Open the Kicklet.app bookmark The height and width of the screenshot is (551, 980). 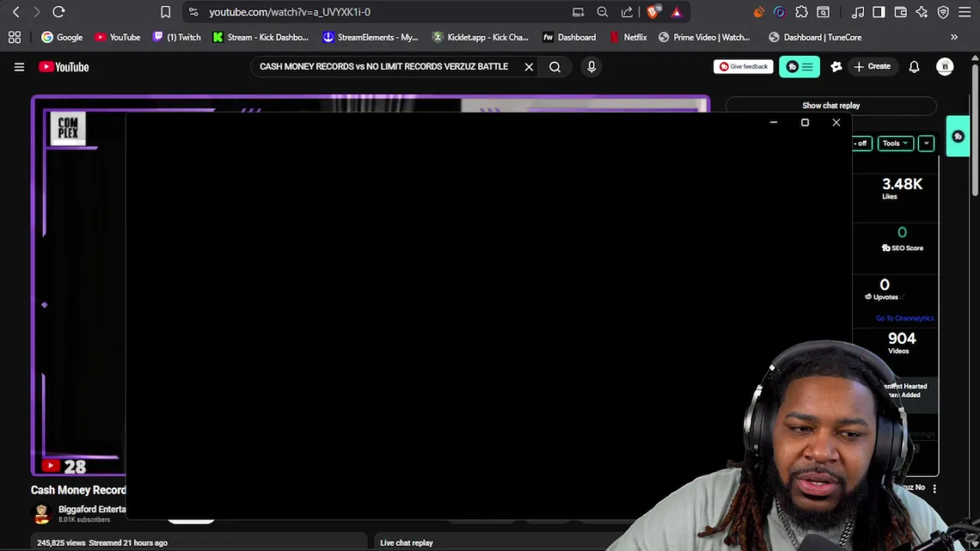(x=480, y=37)
